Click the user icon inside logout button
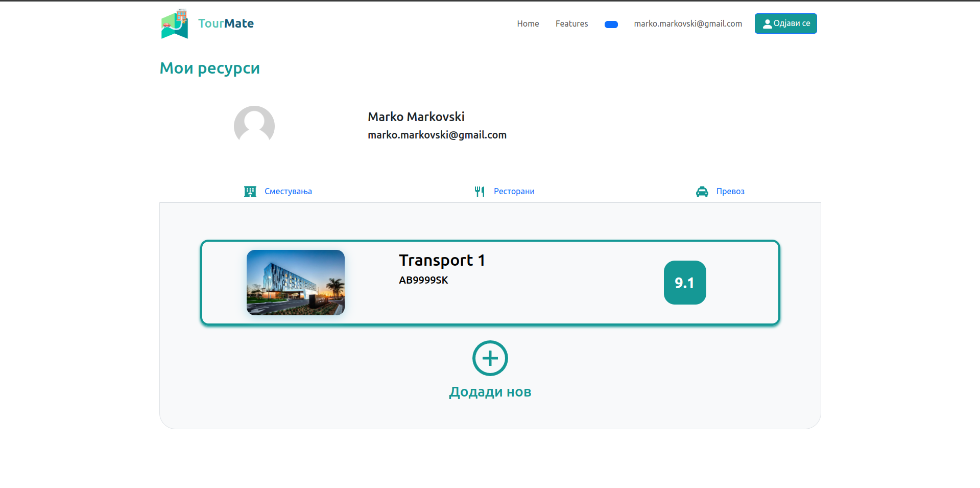 [767, 24]
